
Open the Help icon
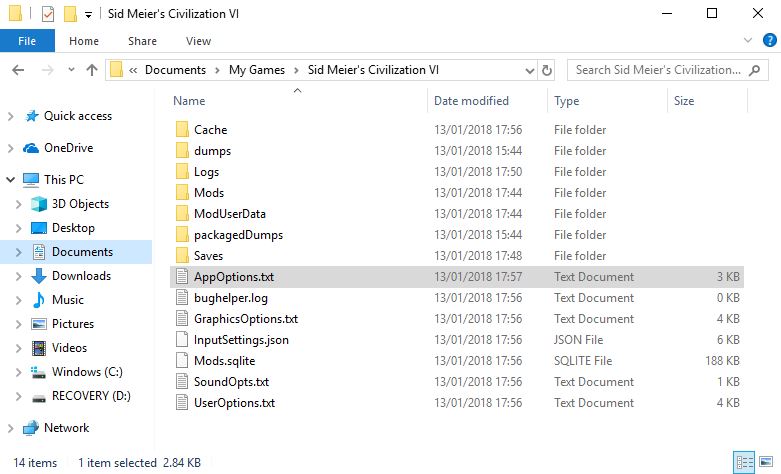(x=770, y=40)
